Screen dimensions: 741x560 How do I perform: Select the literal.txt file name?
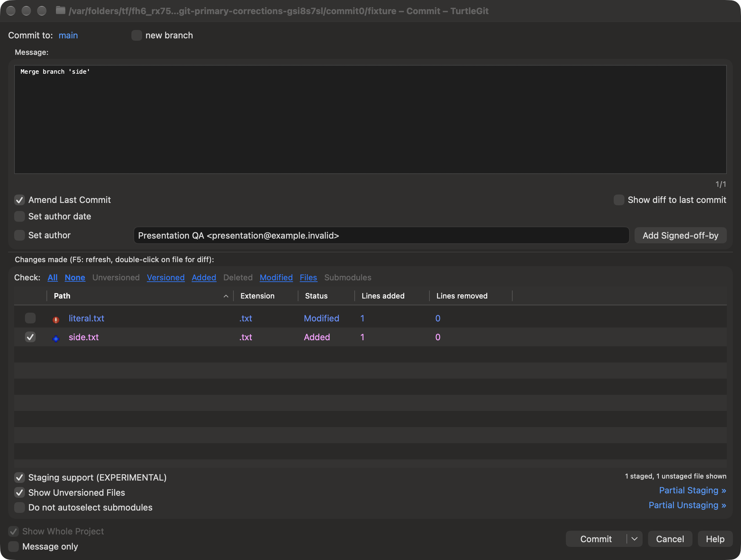coord(86,318)
